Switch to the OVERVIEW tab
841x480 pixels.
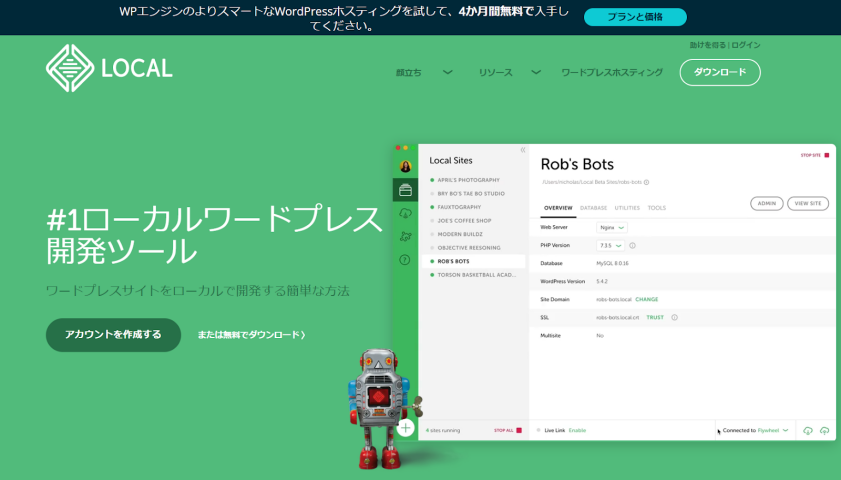pos(558,208)
